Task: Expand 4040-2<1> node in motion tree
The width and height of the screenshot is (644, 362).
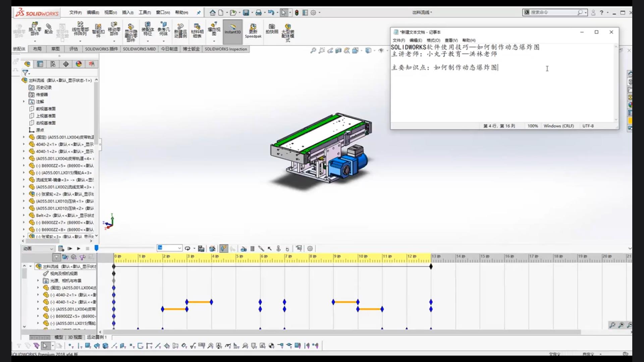Action: (38, 295)
